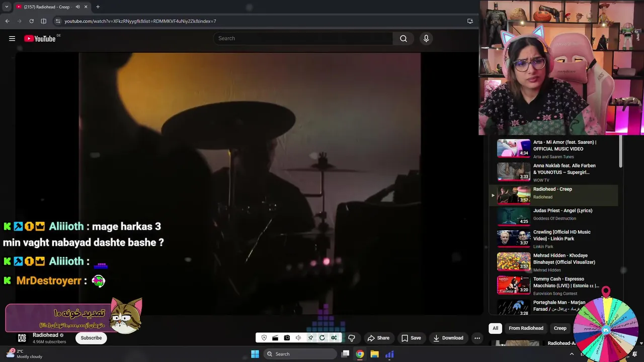This screenshot has width=644, height=362.
Task: Dislike the video
Action: coord(352,338)
